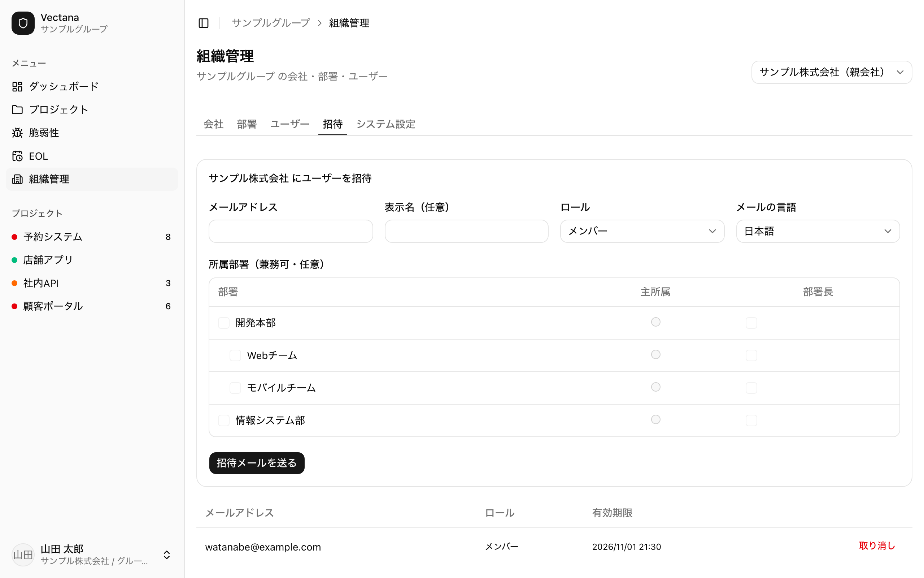This screenshot has width=924, height=578.
Task: Switch to the ユーザー tab
Action: pos(289,124)
